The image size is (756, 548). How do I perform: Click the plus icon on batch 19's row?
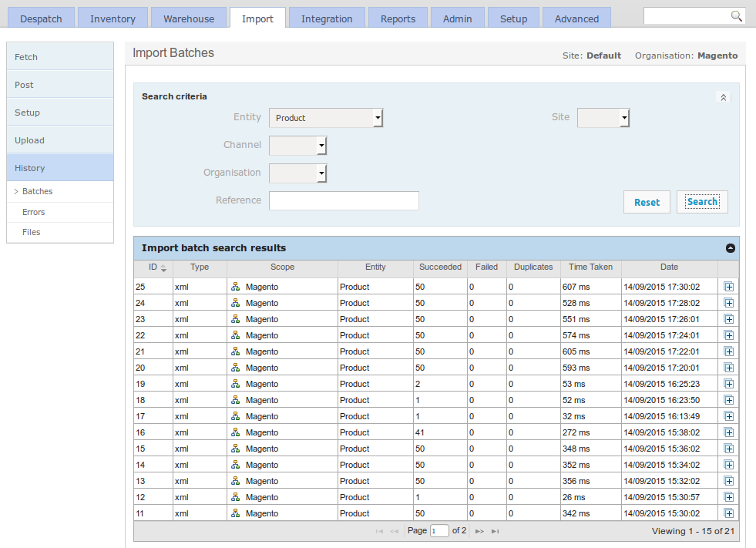click(728, 384)
